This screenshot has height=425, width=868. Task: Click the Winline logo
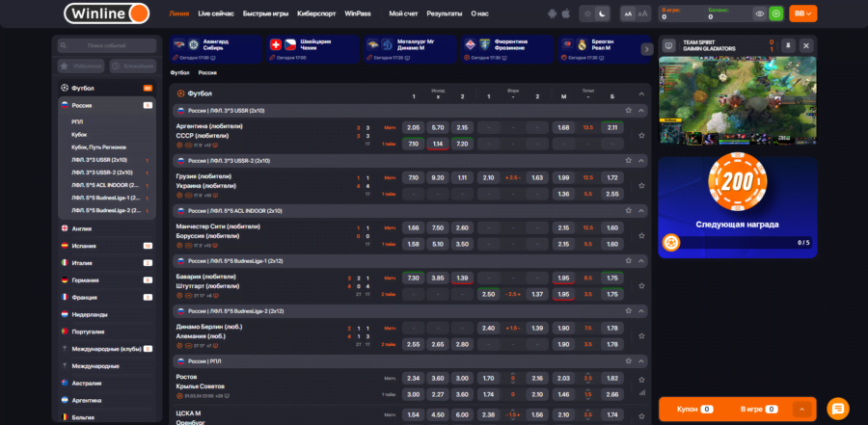point(106,13)
